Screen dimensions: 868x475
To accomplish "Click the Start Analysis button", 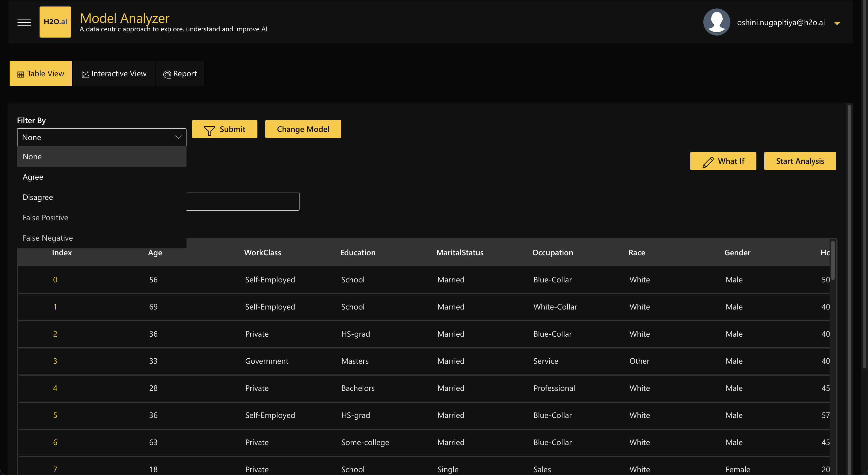I will pyautogui.click(x=800, y=161).
